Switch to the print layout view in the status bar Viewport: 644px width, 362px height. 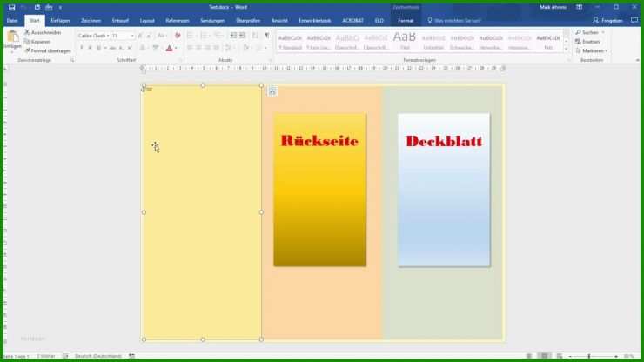tap(544, 356)
